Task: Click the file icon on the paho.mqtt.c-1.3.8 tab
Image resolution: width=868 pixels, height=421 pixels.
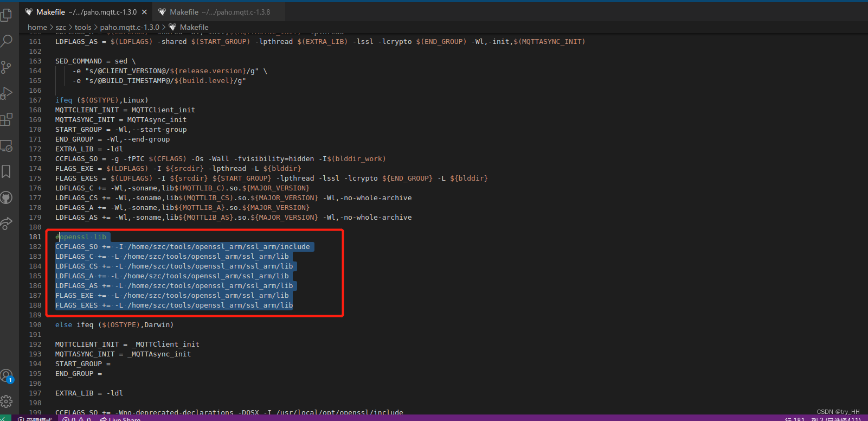Action: pyautogui.click(x=162, y=12)
